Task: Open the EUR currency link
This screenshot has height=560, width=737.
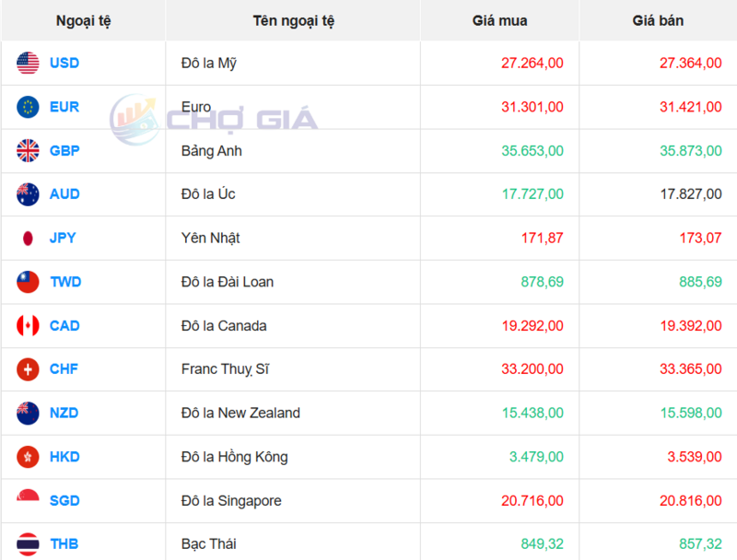Action: pos(64,107)
